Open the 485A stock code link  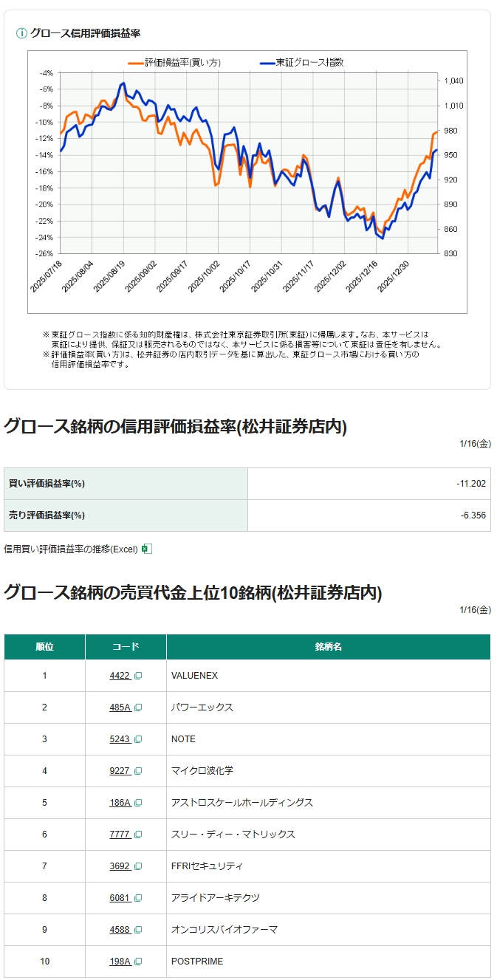tap(120, 707)
